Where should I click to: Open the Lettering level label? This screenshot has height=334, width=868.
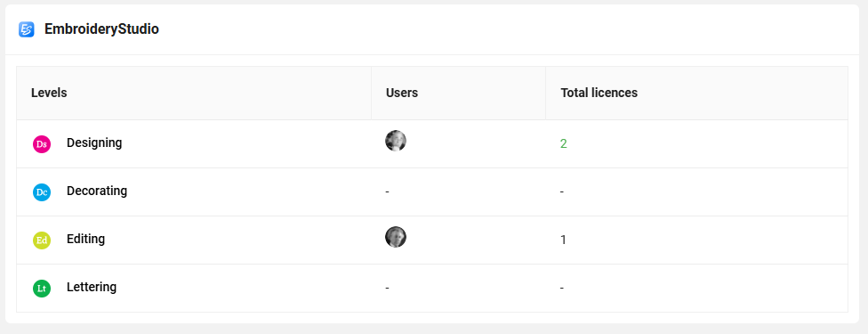point(92,288)
